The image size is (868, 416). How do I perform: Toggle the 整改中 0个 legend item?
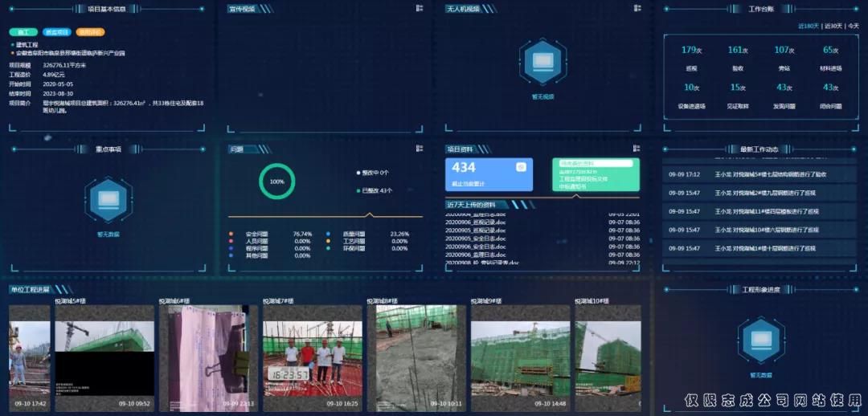[373, 173]
